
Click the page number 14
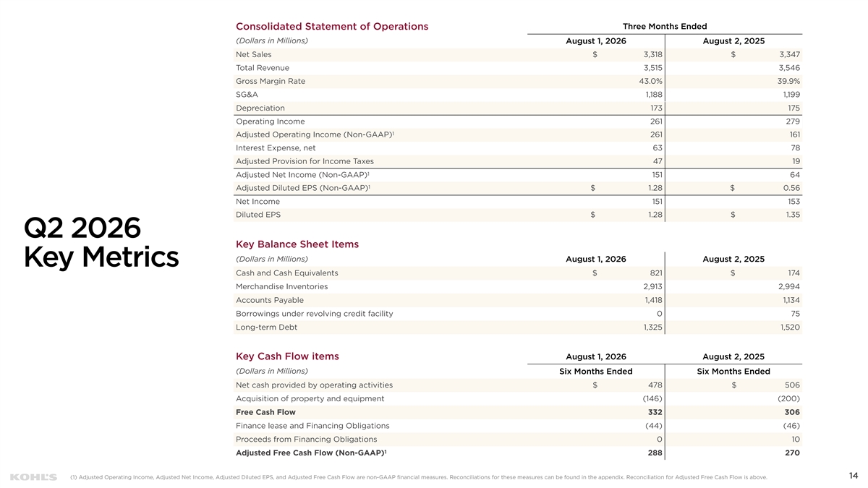[x=854, y=476]
